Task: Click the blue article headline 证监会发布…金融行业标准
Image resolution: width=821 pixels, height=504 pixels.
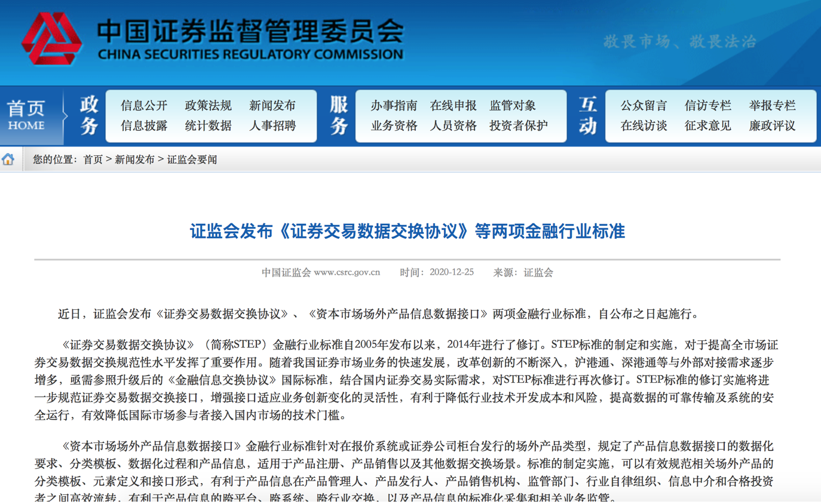Action: [x=408, y=231]
